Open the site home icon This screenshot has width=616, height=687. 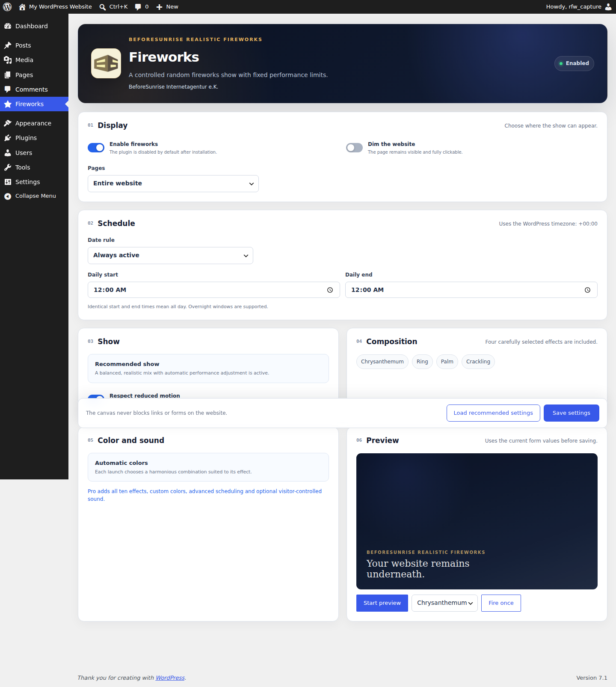click(x=22, y=7)
